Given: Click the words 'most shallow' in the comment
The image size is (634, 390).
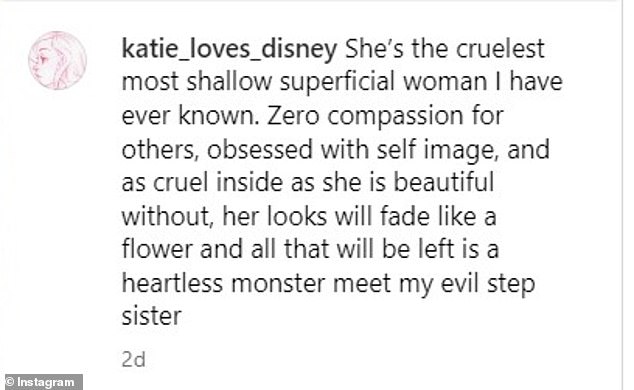Looking at the screenshot, I should point(197,82).
